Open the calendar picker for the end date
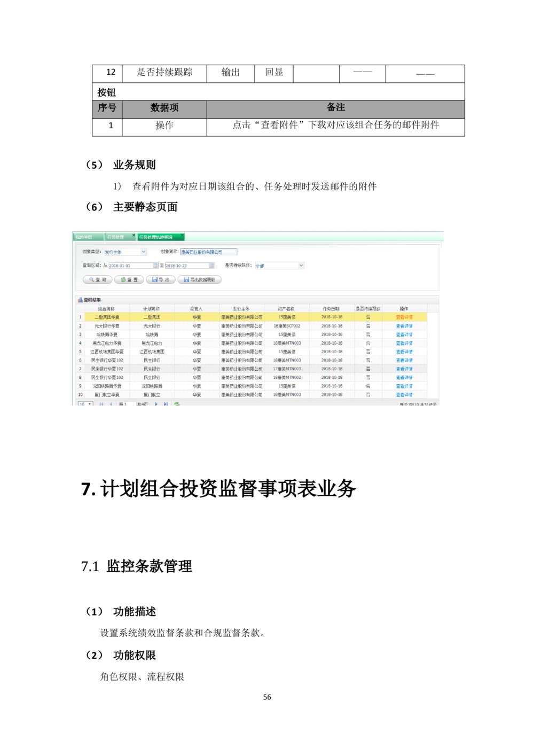The image size is (534, 756). [x=212, y=266]
